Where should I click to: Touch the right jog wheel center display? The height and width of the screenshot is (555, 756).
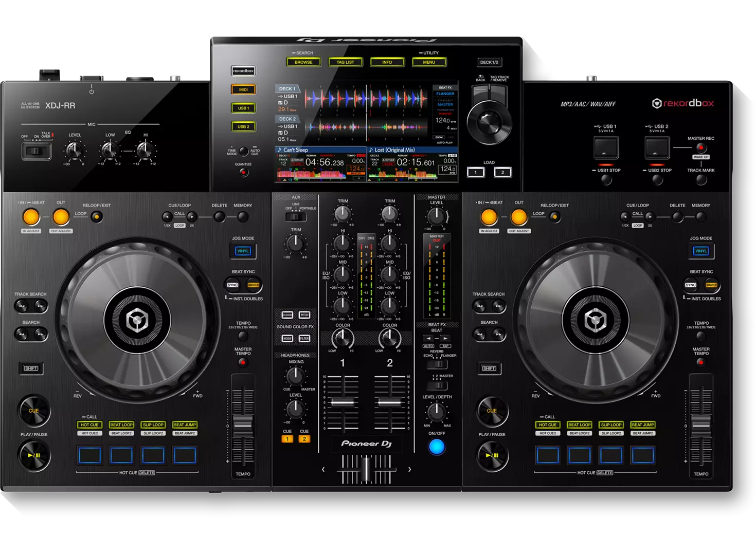pyautogui.click(x=596, y=321)
